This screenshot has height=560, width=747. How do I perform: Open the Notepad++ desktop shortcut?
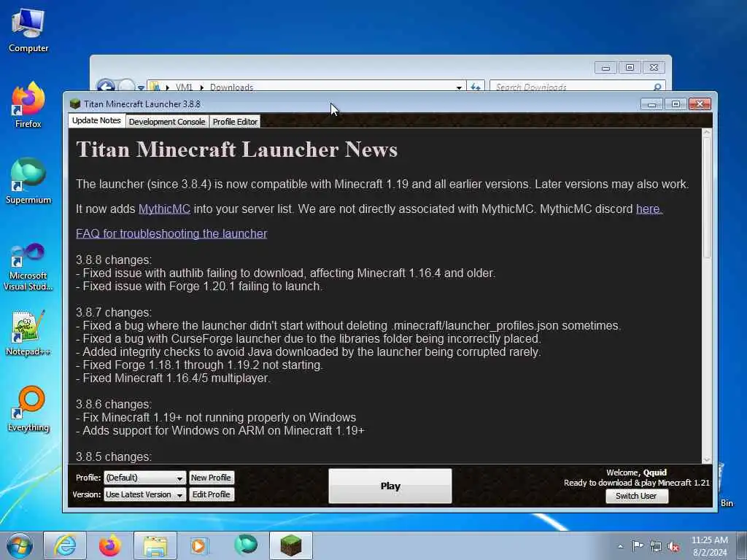(x=28, y=333)
